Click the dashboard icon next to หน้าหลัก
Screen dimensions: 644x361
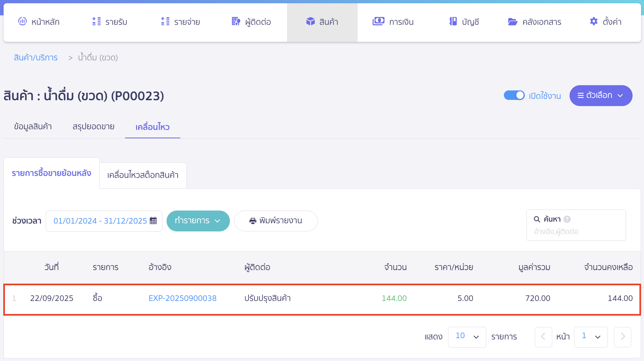22,22
